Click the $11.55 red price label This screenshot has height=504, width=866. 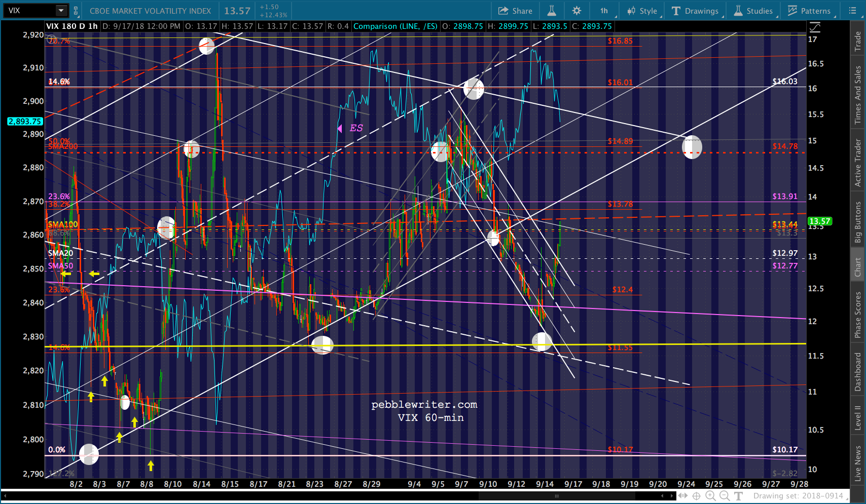pyautogui.click(x=620, y=347)
